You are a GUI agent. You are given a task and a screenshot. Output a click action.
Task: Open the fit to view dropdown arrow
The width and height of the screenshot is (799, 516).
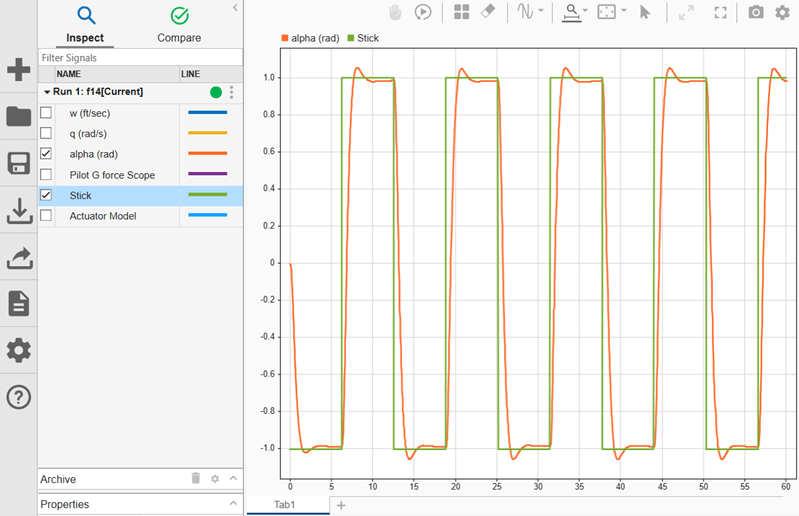coord(624,10)
